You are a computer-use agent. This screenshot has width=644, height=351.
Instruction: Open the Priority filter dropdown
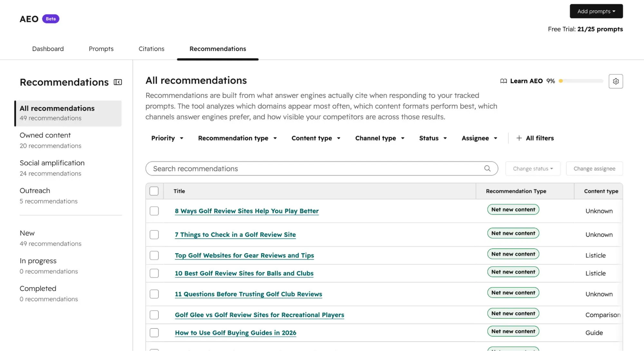pyautogui.click(x=167, y=138)
